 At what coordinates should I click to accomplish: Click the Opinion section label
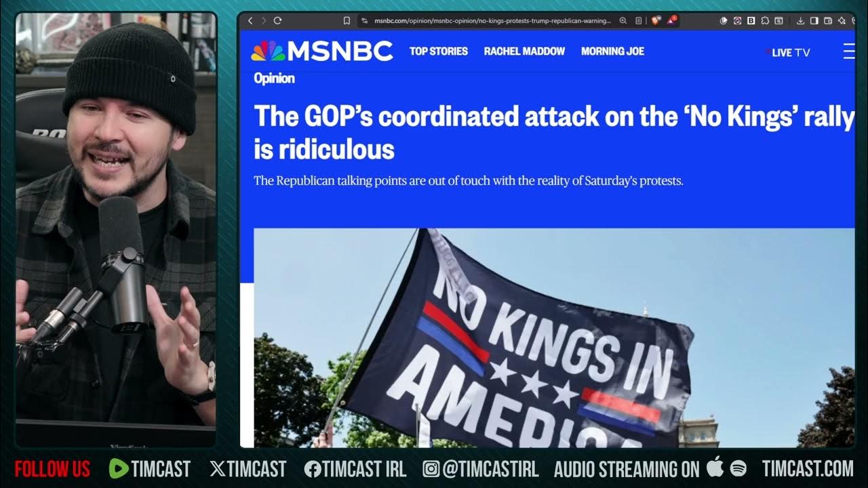coord(274,78)
